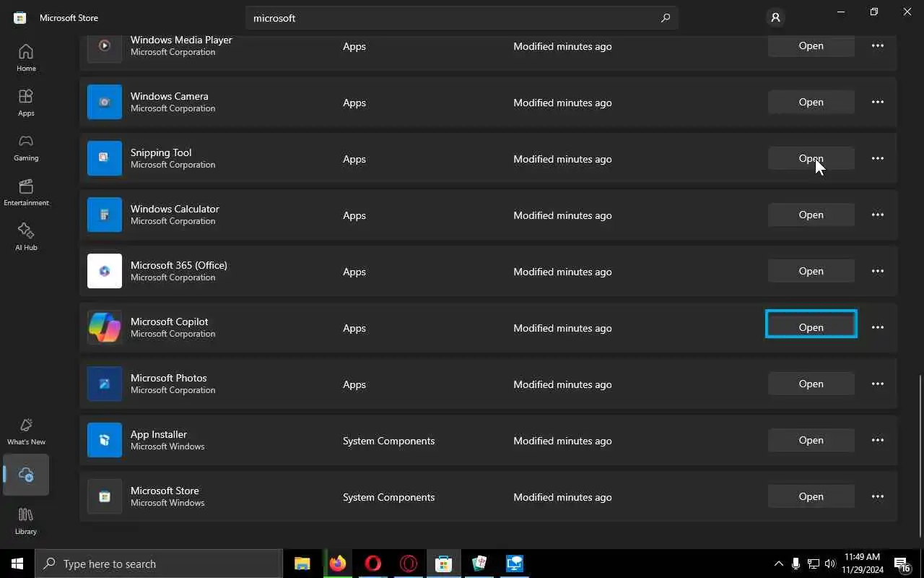Click the network tray icon
Image resolution: width=924 pixels, height=578 pixels.
pos(813,564)
